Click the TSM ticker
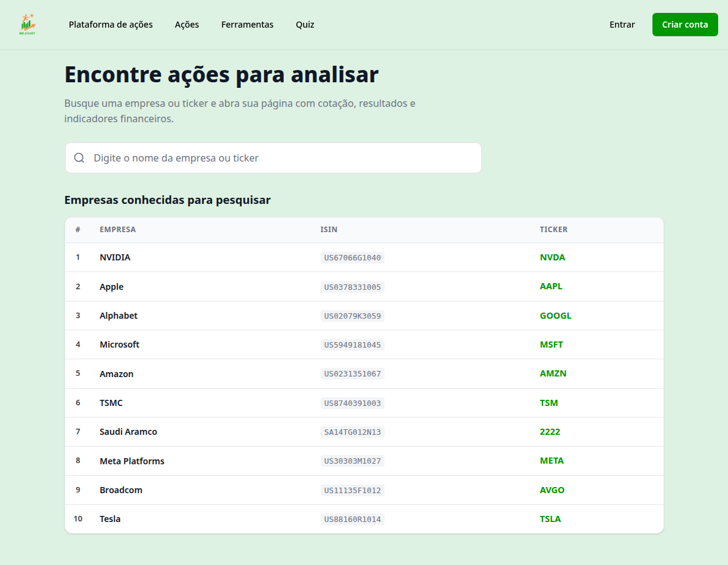Viewport: 728px width, 565px height. (x=549, y=402)
